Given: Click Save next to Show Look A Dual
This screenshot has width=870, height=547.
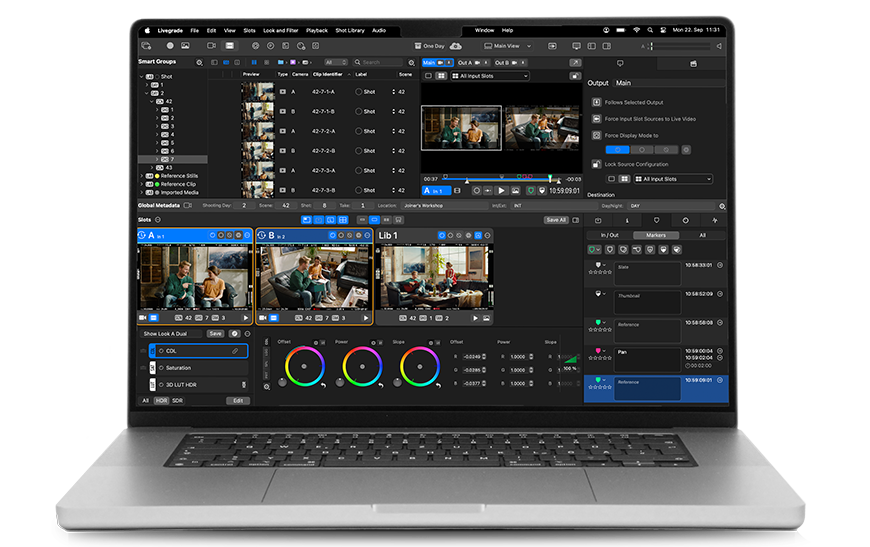Looking at the screenshot, I should (215, 333).
